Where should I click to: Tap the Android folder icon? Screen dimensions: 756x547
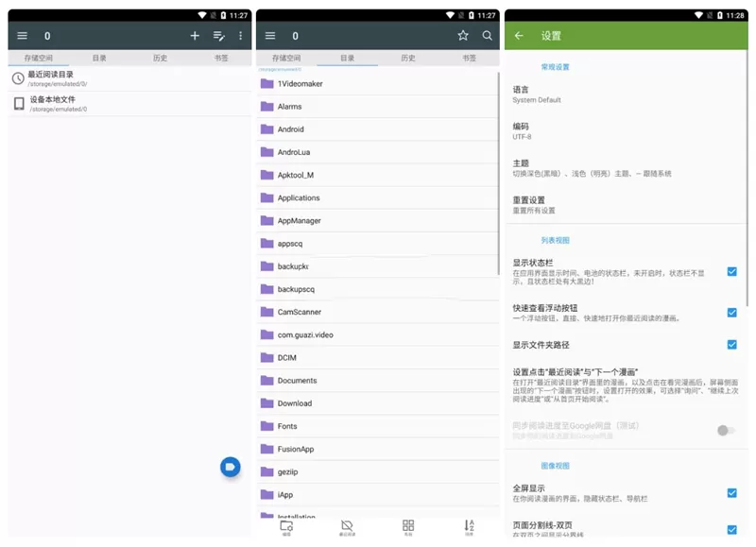click(x=266, y=128)
